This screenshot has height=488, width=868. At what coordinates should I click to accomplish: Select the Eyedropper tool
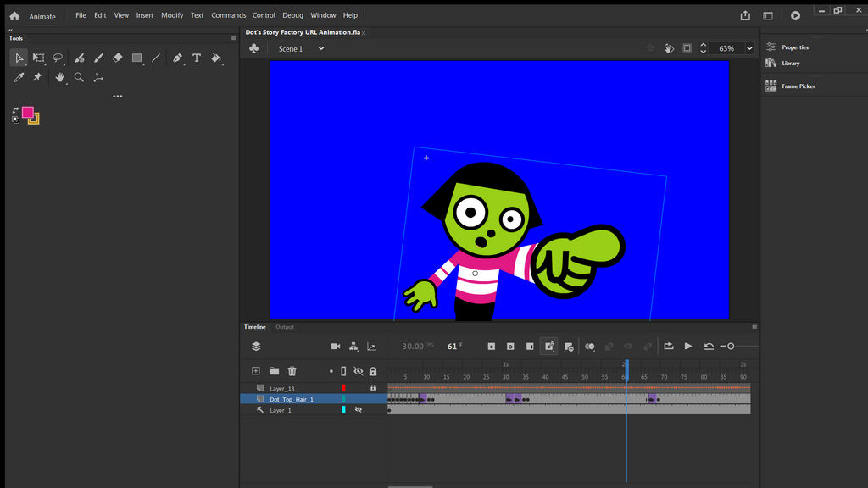[x=19, y=77]
